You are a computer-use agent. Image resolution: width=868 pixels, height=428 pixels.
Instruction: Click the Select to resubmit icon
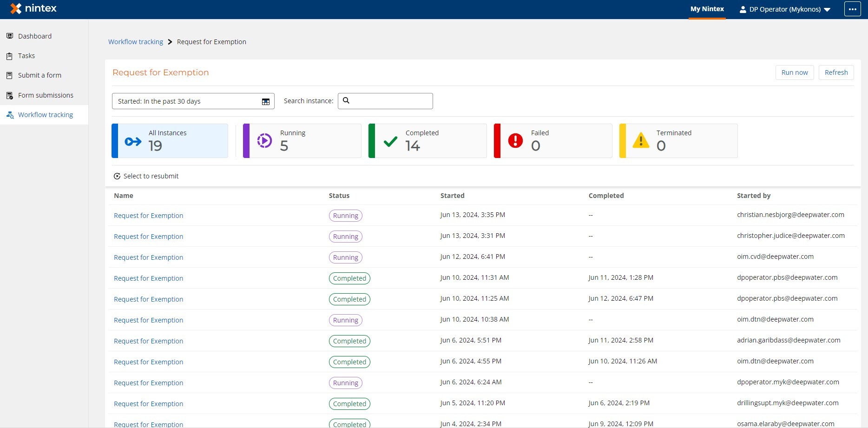(117, 177)
